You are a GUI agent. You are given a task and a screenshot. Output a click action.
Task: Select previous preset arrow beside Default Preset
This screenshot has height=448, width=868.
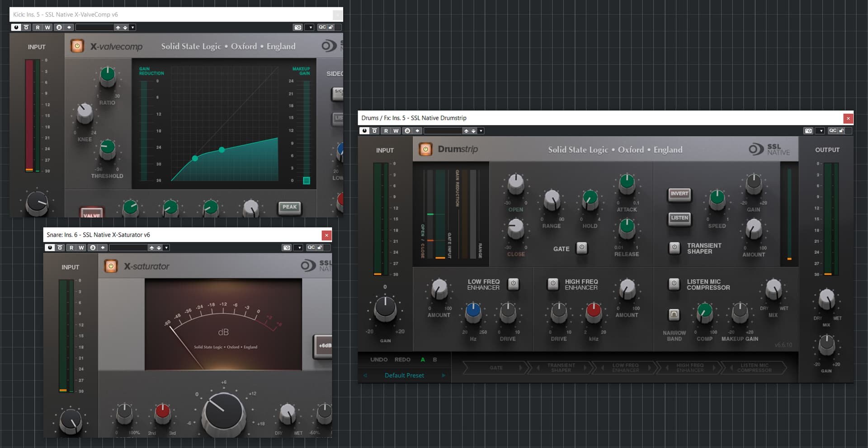(365, 375)
